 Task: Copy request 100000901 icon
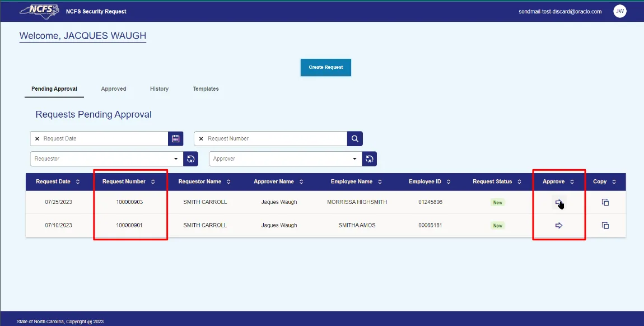point(605,225)
